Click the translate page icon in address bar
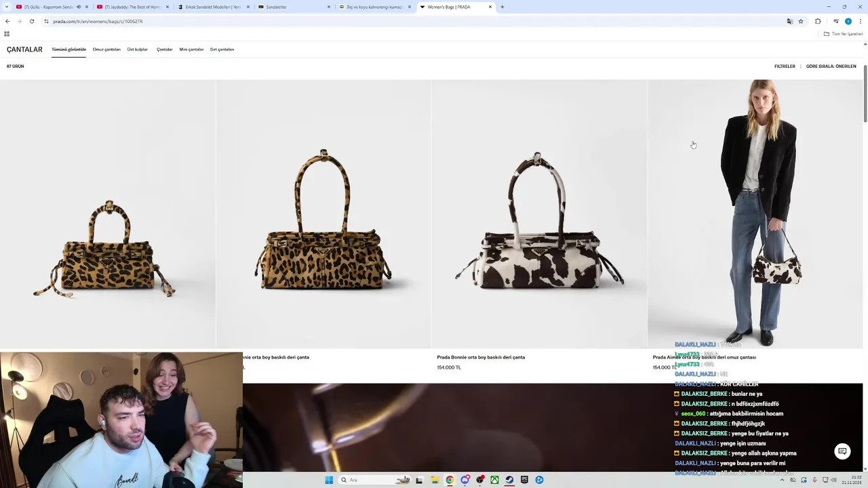Viewport: 868px width, 488px height. tap(789, 21)
